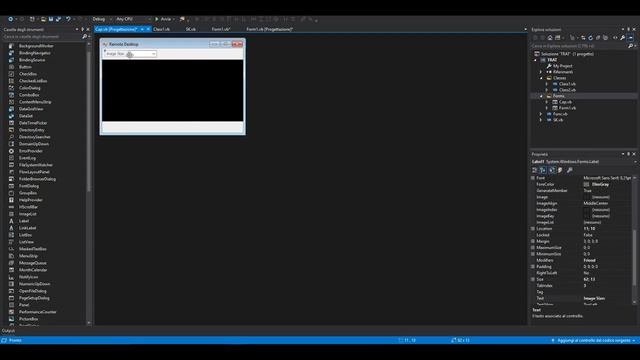640x360 pixels.
Task: Click the toolbox search magnifier icon
Action: point(84,36)
